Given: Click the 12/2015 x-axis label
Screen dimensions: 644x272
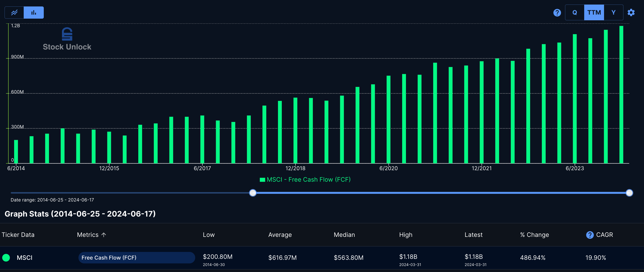Looking at the screenshot, I should [109, 168].
